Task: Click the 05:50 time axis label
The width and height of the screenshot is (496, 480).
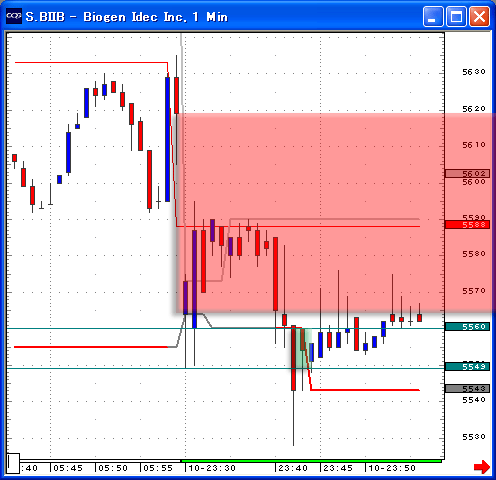Action: click(x=113, y=468)
